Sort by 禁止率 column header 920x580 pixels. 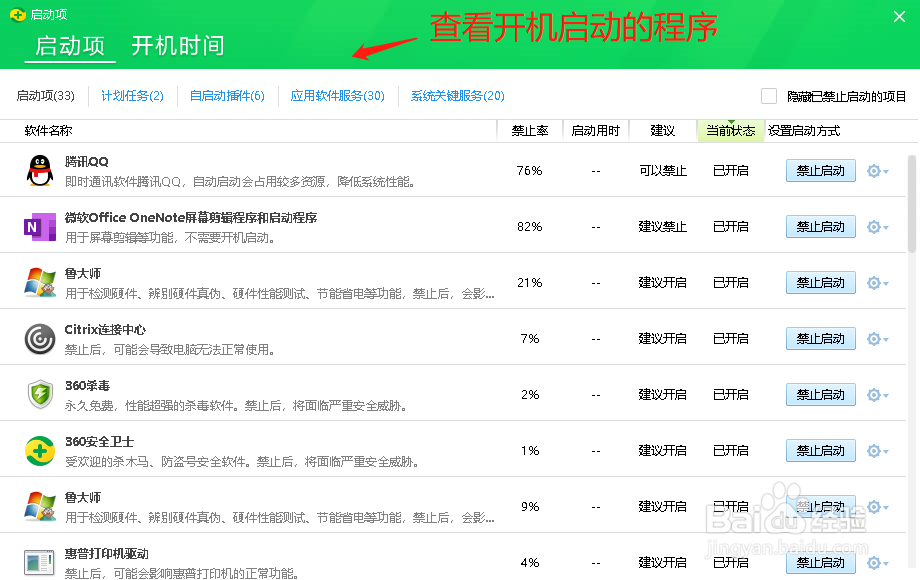tap(530, 131)
